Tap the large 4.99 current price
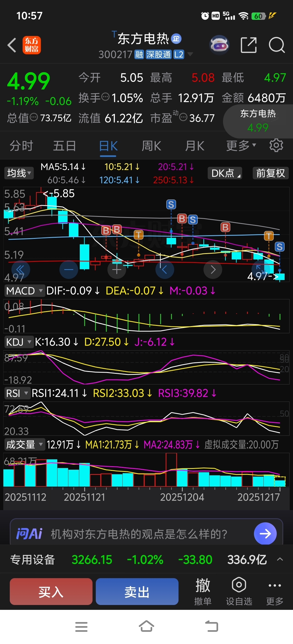The width and height of the screenshot is (293, 644). (28, 81)
